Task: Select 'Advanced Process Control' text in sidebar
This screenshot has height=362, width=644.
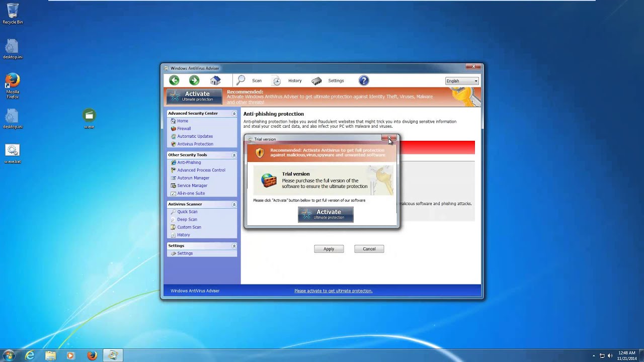Action: [x=201, y=170]
